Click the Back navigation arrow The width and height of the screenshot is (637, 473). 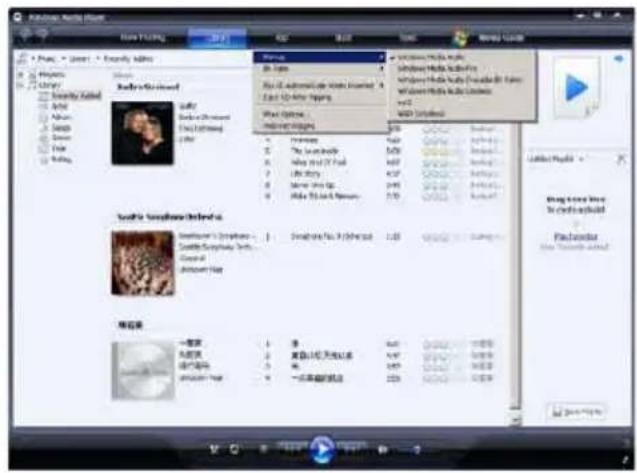pyautogui.click(x=25, y=33)
